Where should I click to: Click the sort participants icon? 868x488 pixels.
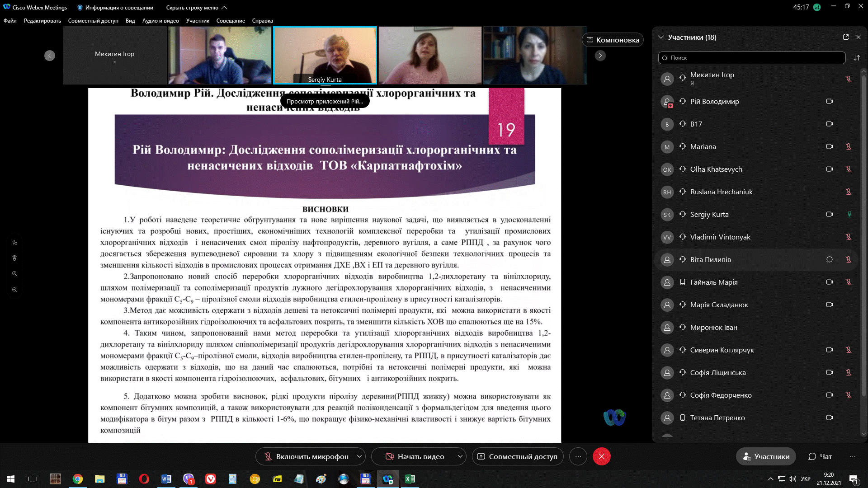click(x=857, y=58)
